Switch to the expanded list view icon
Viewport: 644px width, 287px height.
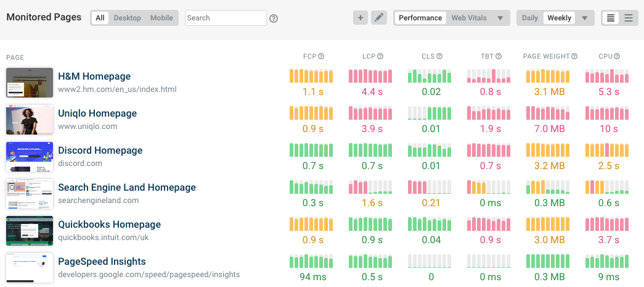tap(611, 18)
